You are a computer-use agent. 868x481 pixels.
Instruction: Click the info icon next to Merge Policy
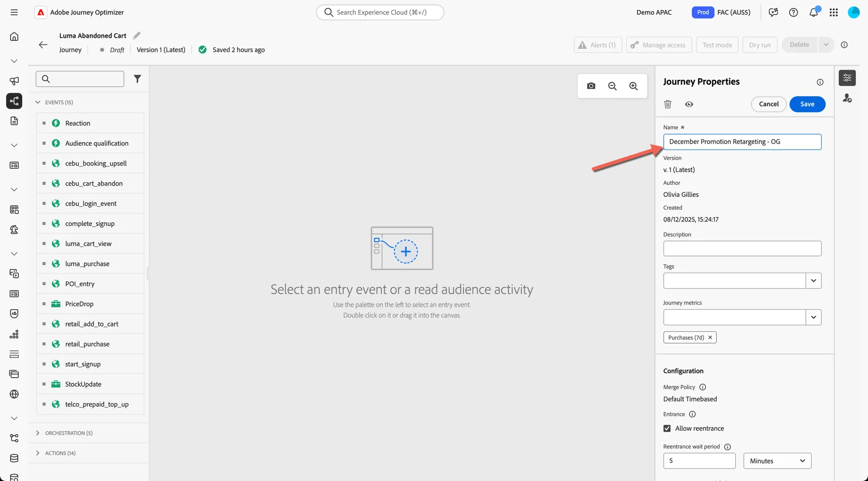click(703, 387)
